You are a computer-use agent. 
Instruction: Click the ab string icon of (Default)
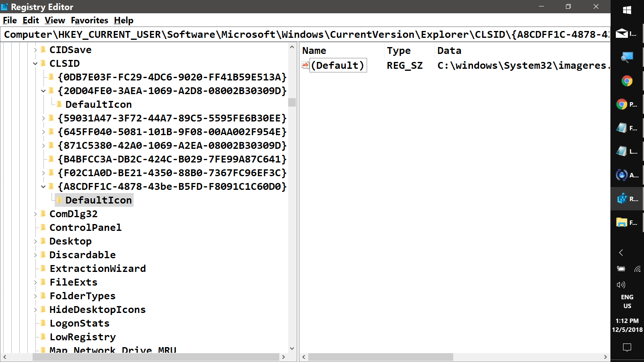click(305, 65)
